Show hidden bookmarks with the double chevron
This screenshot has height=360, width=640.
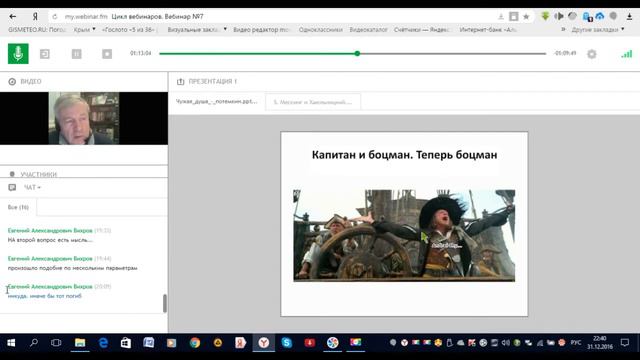click(x=563, y=29)
